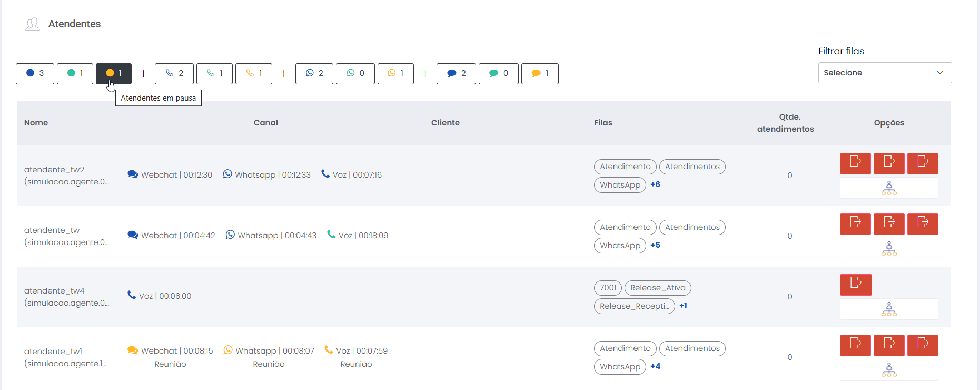Click the 7001 queue tag
The image size is (980, 390).
click(608, 288)
